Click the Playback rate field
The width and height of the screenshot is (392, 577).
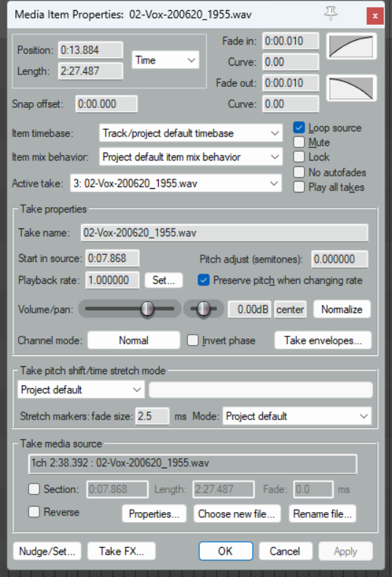[x=112, y=280]
